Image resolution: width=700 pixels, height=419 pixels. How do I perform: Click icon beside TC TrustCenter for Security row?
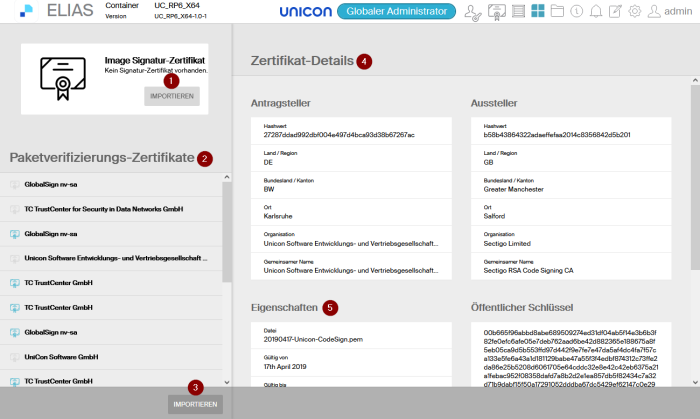pyautogui.click(x=15, y=209)
